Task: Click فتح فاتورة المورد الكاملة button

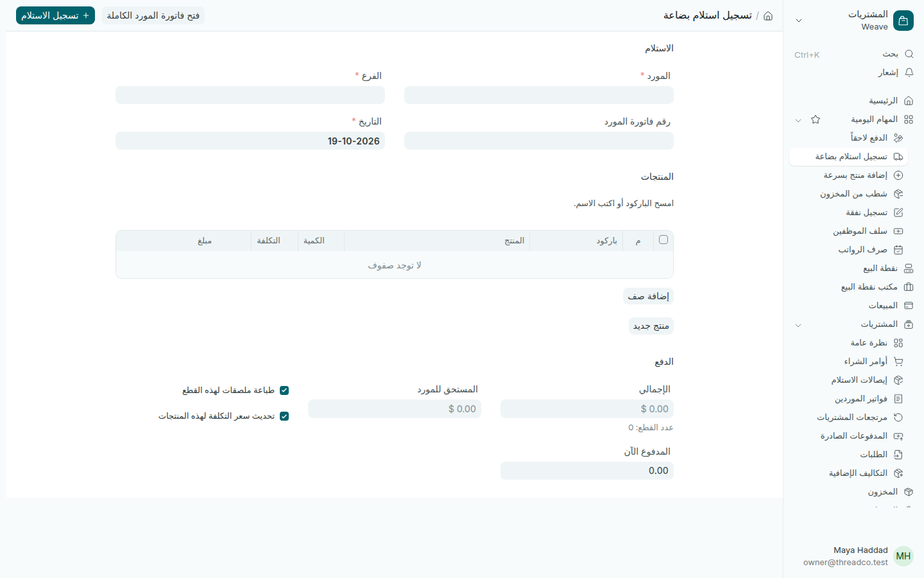Action: [153, 15]
